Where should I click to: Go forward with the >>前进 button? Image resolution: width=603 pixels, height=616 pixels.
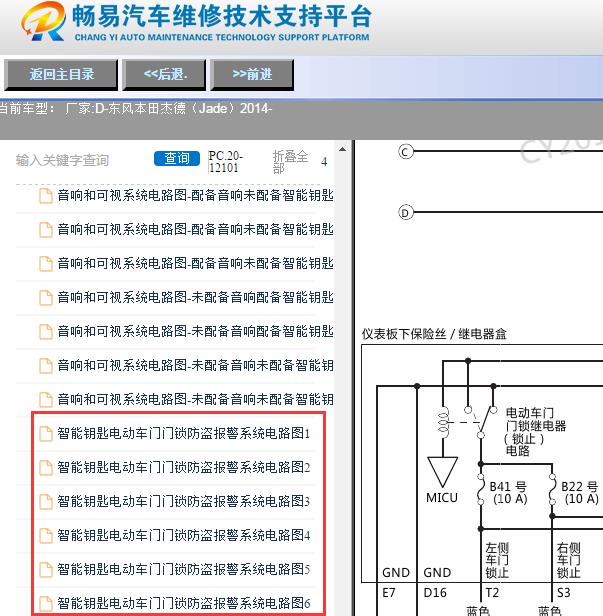(252, 75)
